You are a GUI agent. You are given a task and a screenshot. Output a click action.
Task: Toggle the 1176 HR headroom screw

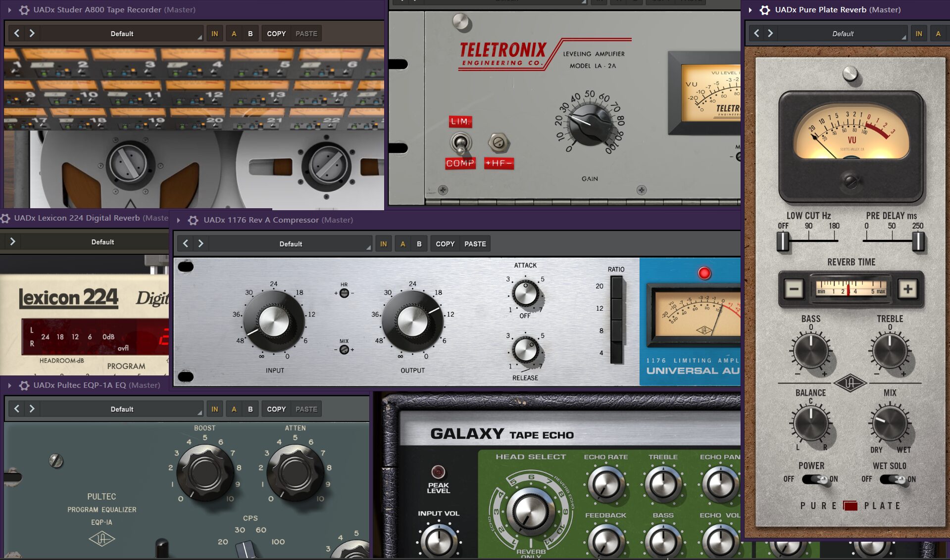tap(344, 293)
